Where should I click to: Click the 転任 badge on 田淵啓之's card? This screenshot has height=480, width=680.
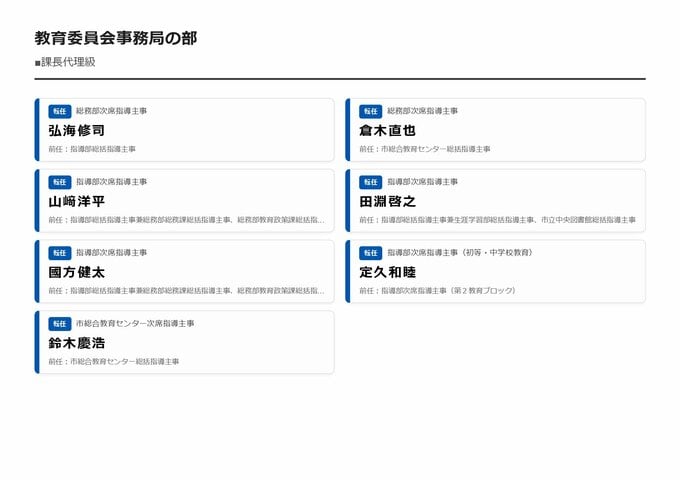coord(371,182)
